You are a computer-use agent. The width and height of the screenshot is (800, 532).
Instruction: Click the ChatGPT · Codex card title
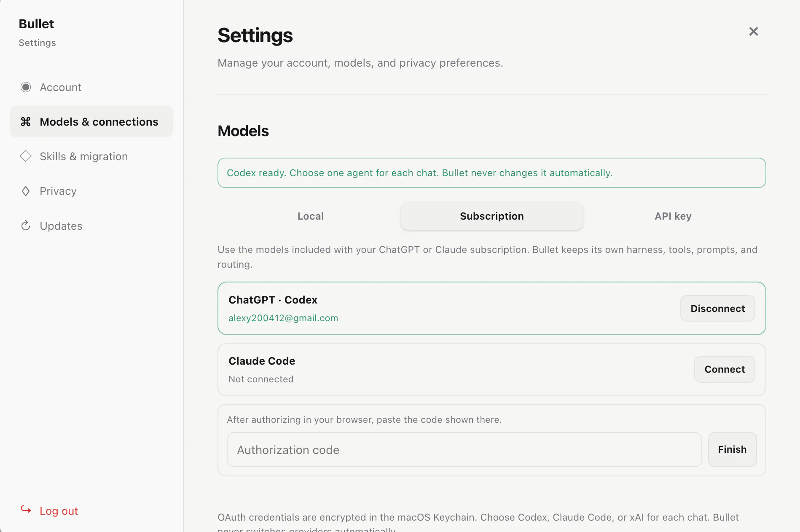(273, 300)
